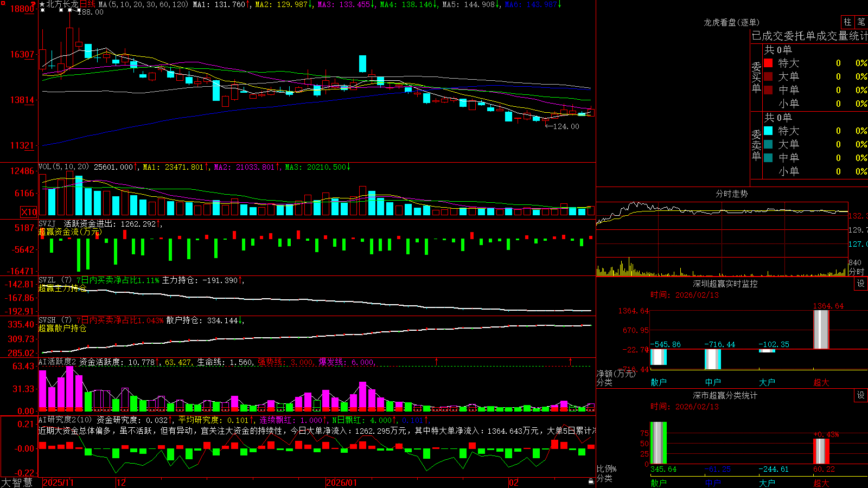
Task: Select the 分时走势 panel title
Action: [x=731, y=194]
